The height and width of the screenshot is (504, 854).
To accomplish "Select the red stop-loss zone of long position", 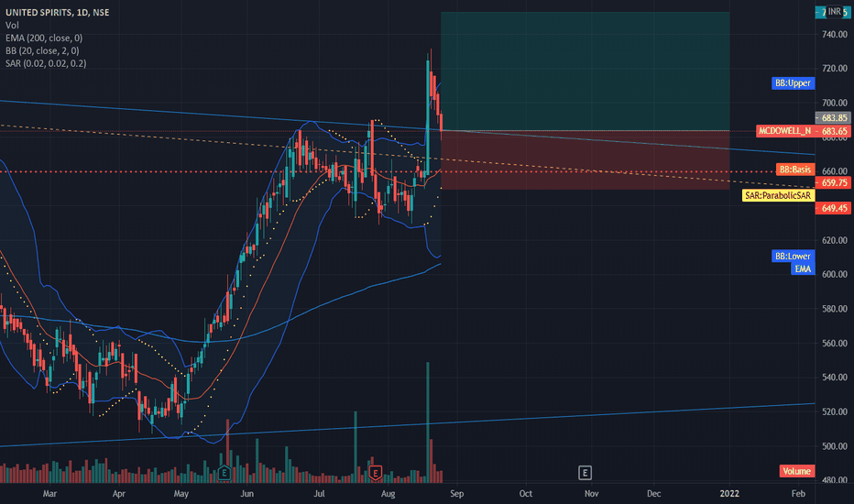I will click(x=585, y=159).
